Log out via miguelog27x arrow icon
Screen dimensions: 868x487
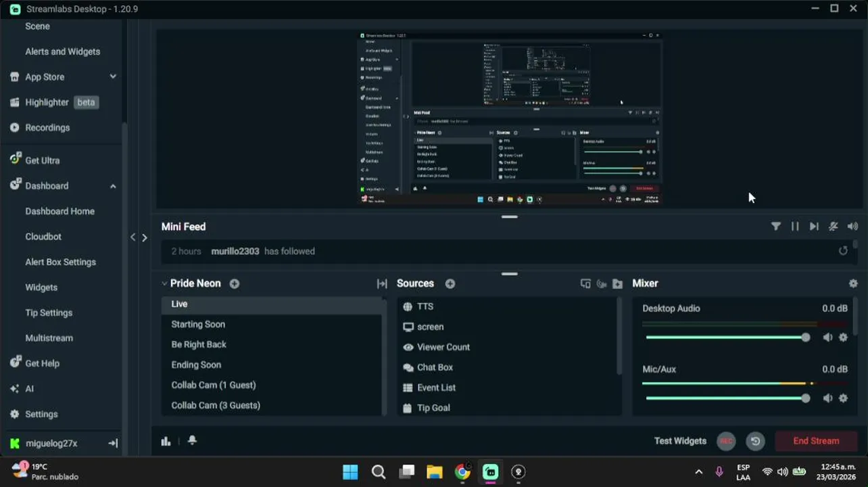coord(113,444)
